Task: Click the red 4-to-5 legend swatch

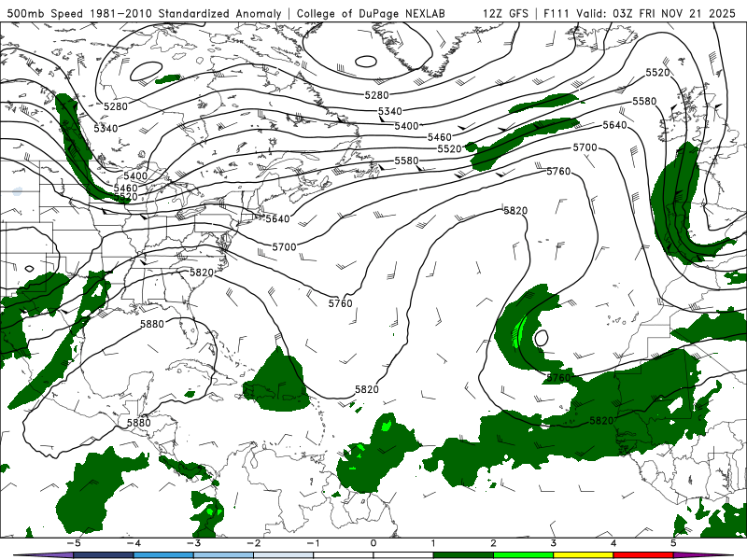Action: click(x=642, y=555)
